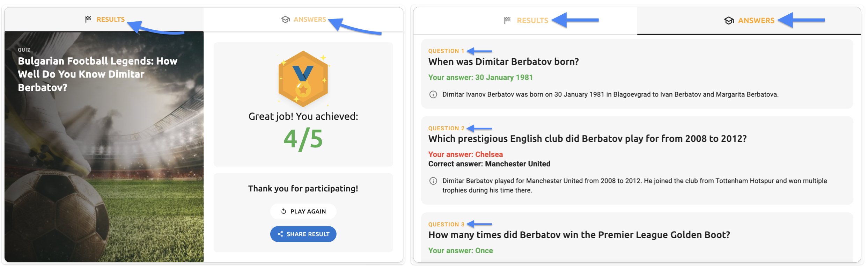Click the replay arrow icon on Play Again

tap(284, 211)
